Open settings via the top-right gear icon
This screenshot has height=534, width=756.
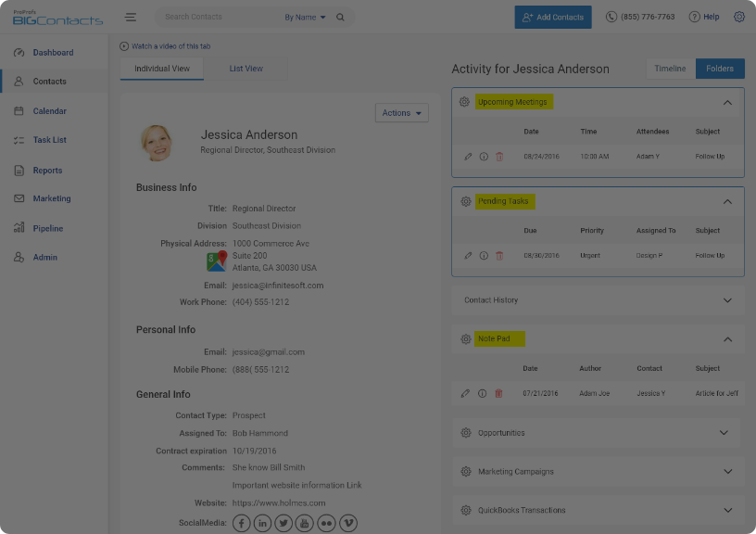tap(738, 16)
